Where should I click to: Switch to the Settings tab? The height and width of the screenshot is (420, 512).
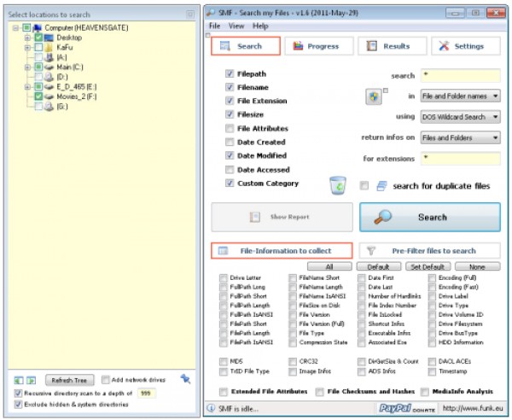point(466,46)
